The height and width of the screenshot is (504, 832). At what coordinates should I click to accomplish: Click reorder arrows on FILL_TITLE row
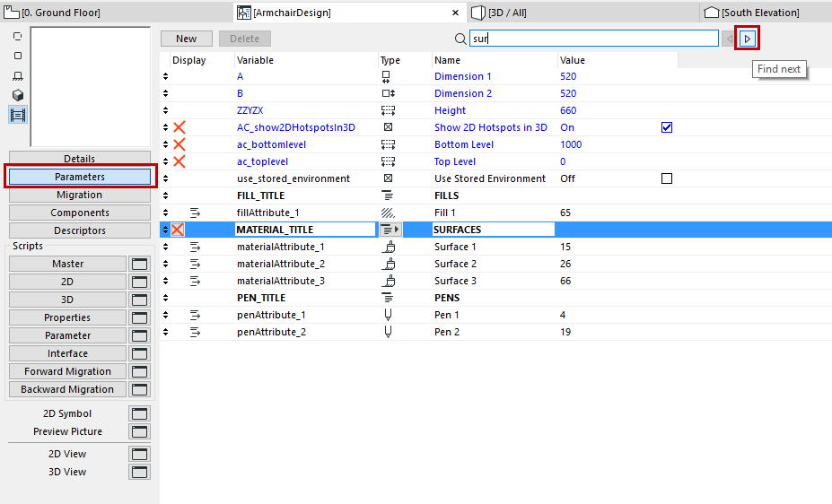click(165, 196)
